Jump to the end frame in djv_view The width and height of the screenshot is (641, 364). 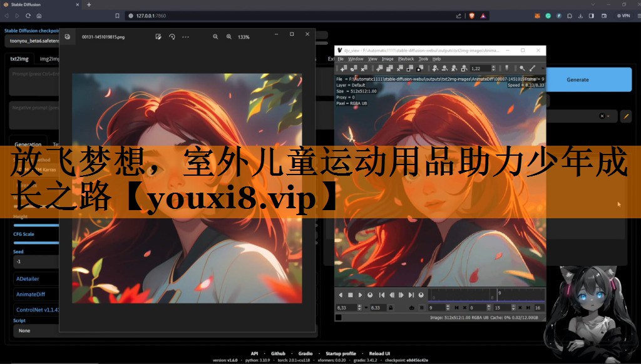point(411,295)
